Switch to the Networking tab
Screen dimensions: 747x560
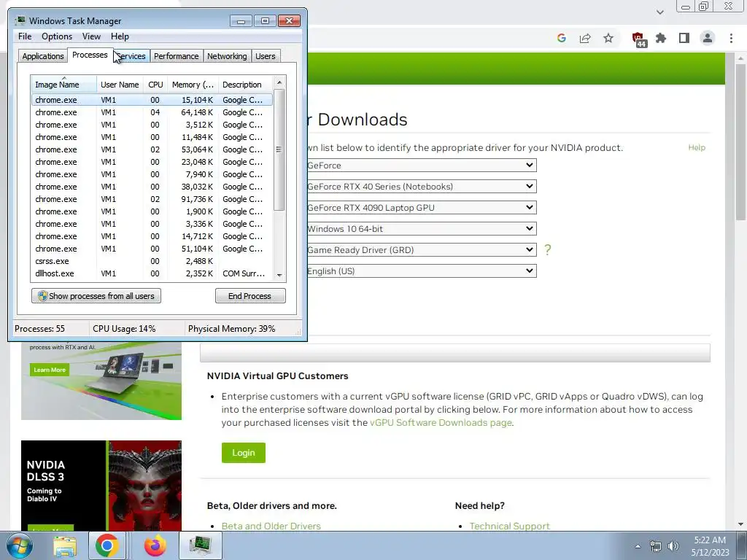click(227, 56)
